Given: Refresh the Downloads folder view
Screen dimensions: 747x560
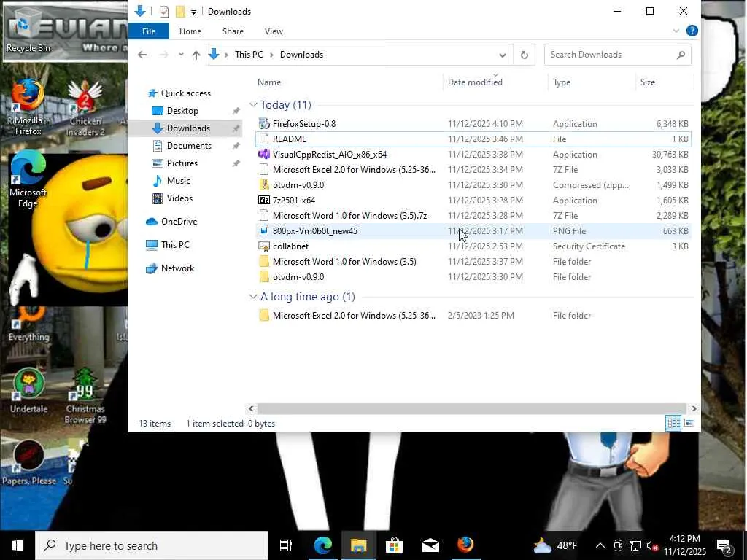Looking at the screenshot, I should click(x=524, y=55).
